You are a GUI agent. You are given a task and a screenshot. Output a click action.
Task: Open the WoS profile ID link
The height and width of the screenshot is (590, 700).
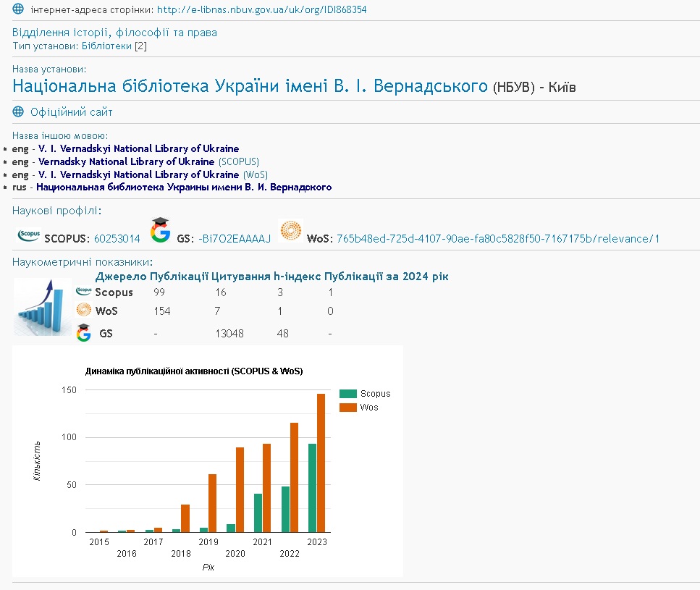[497, 239]
